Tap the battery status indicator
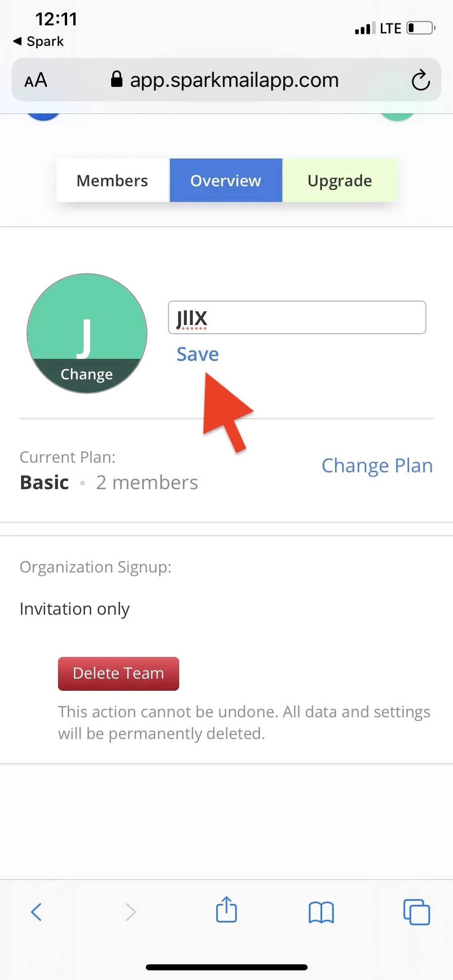Screen dimensions: 453x980 coord(421,28)
